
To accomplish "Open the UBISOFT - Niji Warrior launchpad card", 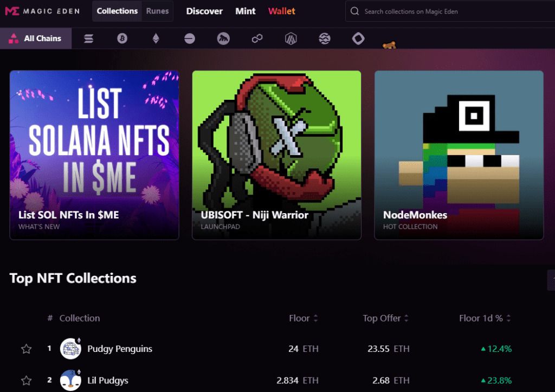I will tap(276, 155).
